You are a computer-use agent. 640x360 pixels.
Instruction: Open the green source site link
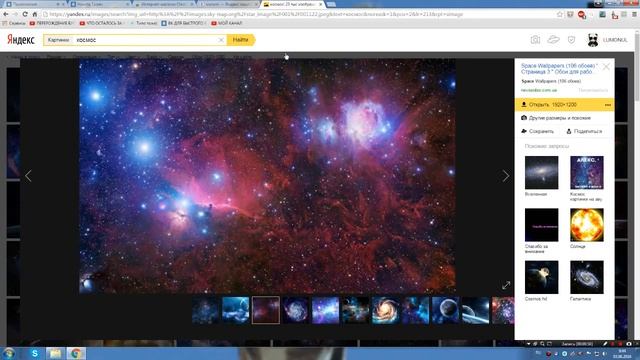539,90
